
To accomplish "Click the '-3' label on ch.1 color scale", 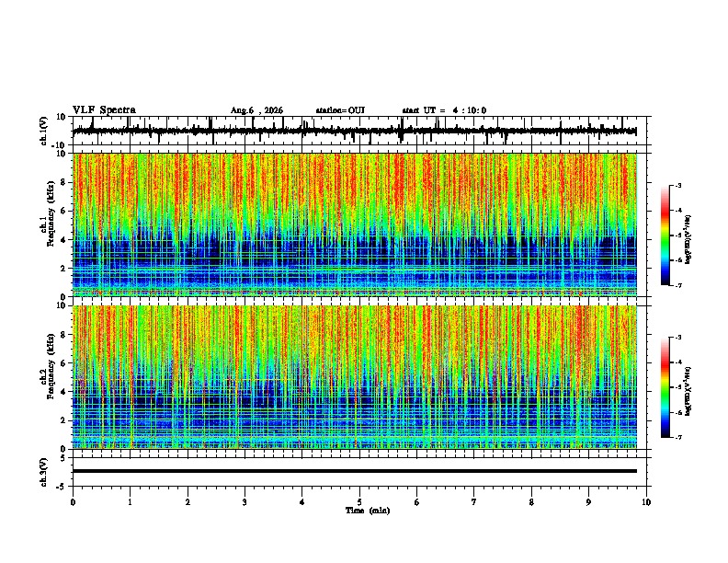I will (677, 185).
